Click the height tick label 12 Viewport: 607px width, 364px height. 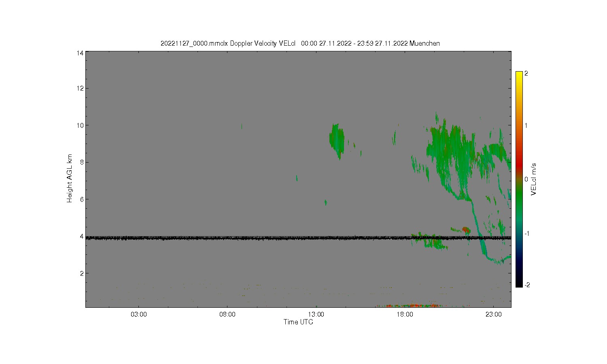(x=80, y=88)
